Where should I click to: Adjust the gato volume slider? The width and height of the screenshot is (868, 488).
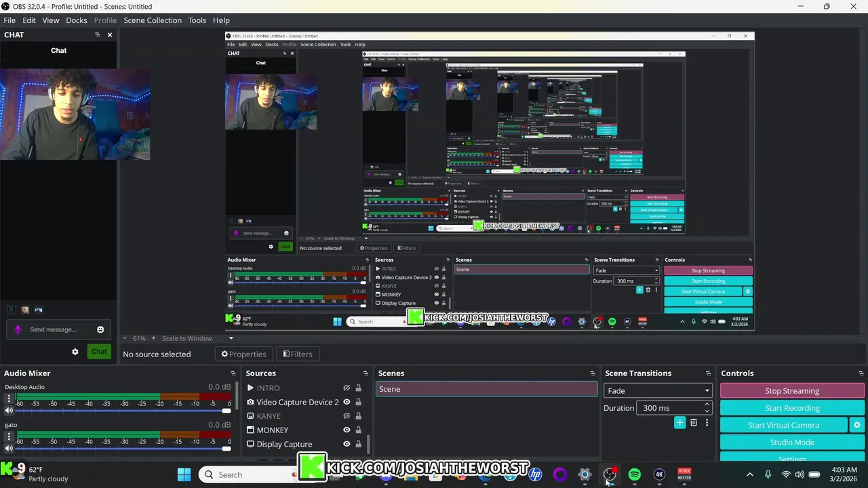(122, 449)
